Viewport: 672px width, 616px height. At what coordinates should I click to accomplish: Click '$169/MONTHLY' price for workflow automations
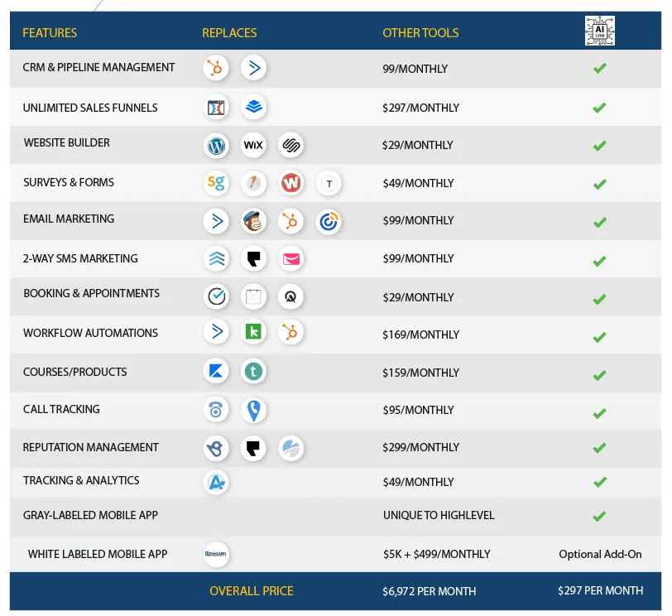(421, 334)
